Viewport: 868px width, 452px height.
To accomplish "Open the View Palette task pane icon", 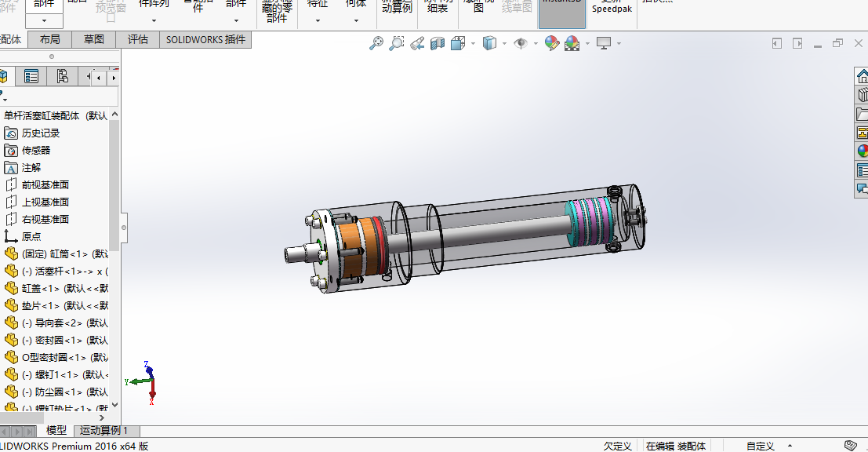I will click(x=862, y=133).
